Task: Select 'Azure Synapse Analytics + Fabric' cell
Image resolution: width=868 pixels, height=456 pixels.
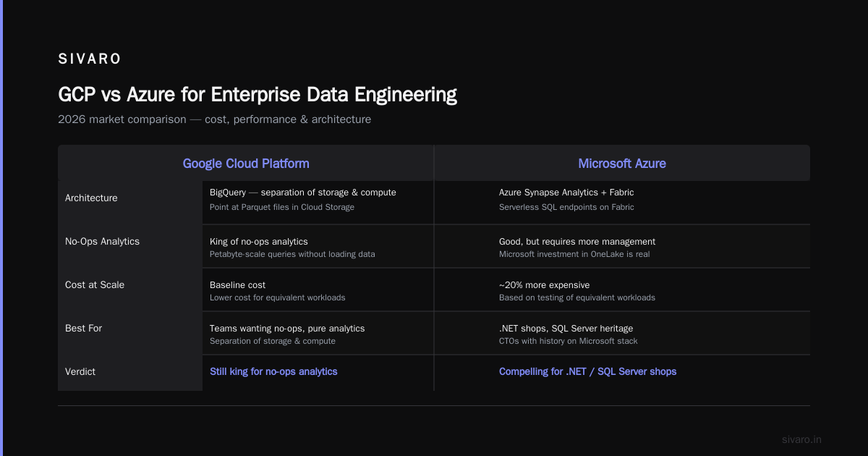Action: click(566, 193)
